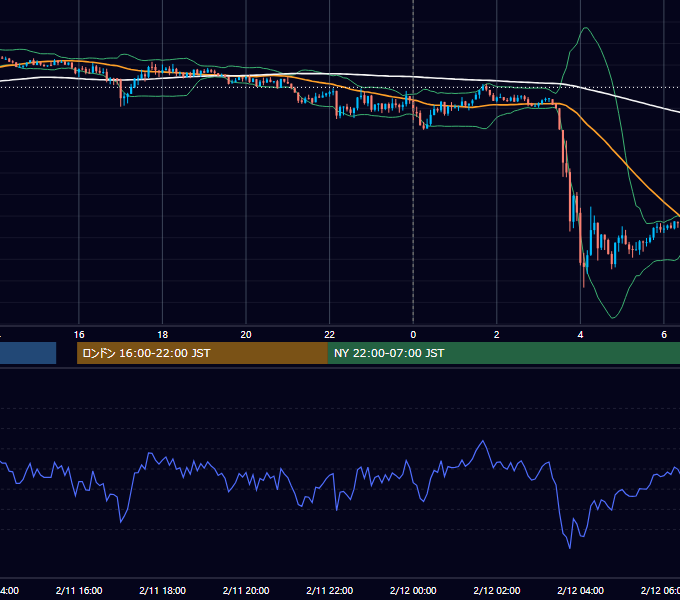Click the 4 hour label on price chart axis

pyautogui.click(x=580, y=335)
